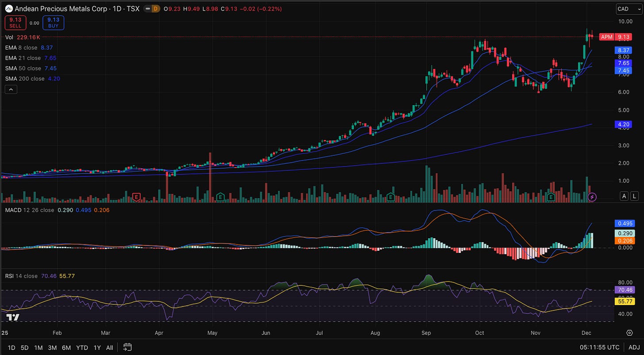Select the 1D time range

pos(11,347)
